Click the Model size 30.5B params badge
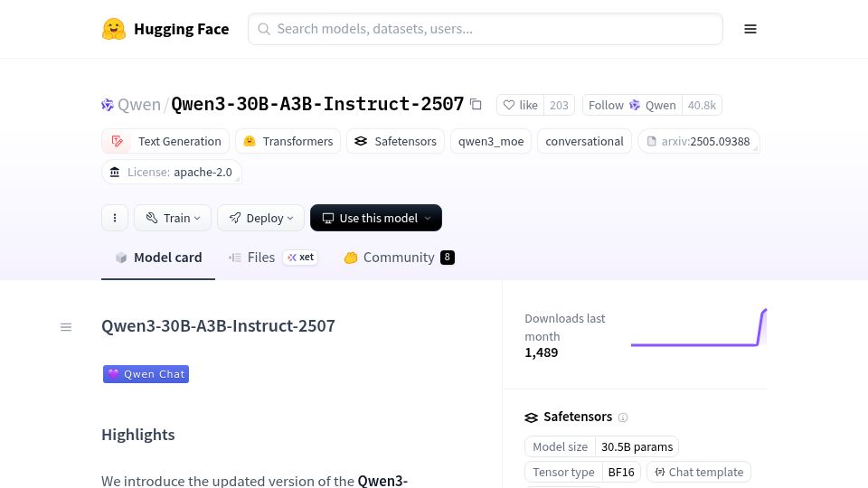868x488 pixels. 602,446
